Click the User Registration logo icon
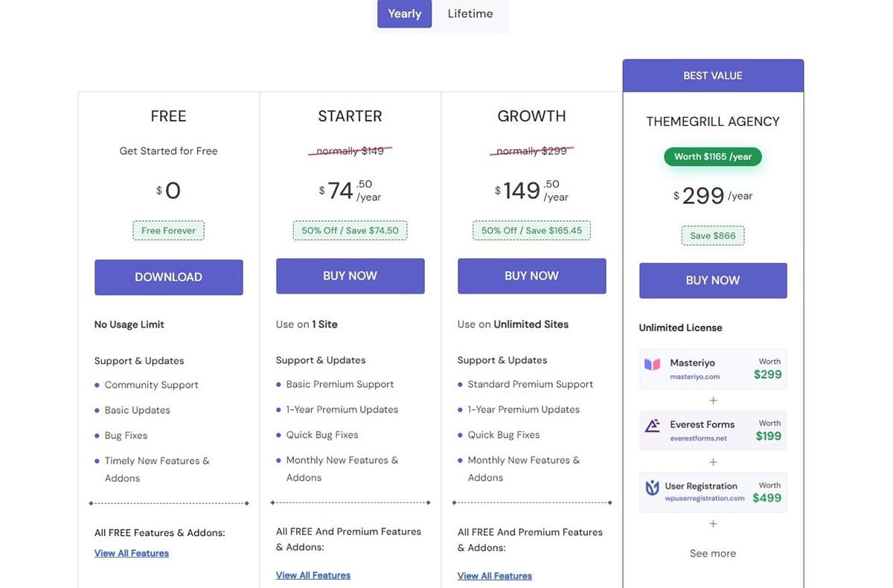This screenshot has height=588, width=893. [653, 488]
